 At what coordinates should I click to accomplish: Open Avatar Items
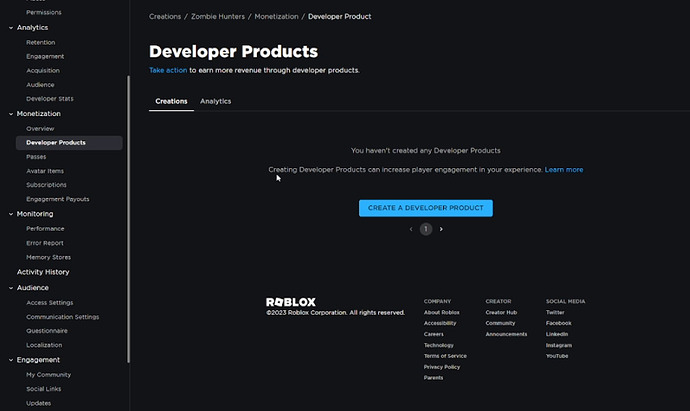pos(45,171)
